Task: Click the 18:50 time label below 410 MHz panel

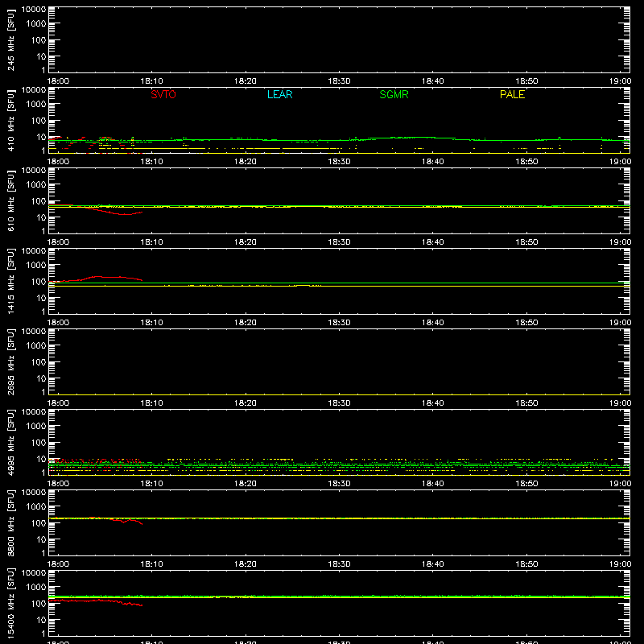Action: pos(526,162)
